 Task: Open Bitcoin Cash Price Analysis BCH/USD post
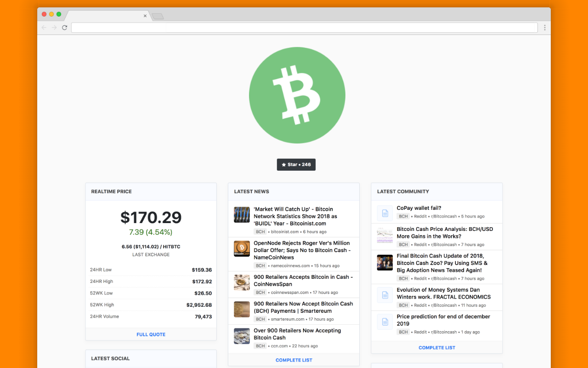445,233
